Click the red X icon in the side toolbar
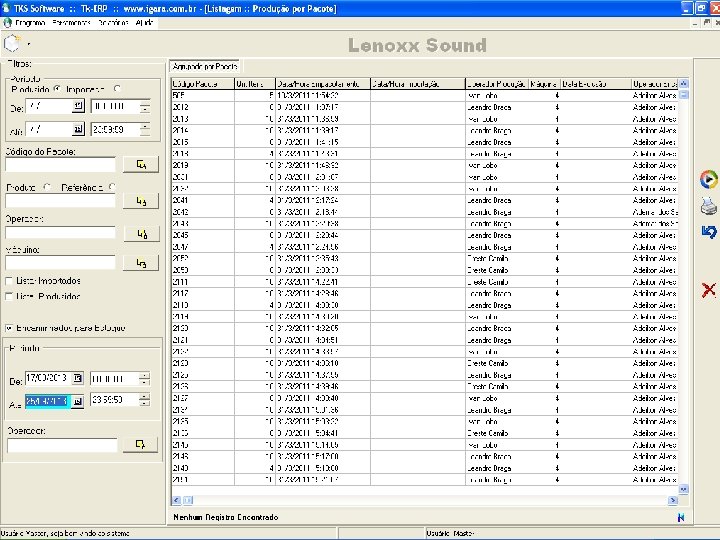Screen dimensions: 720x540 point(709,290)
